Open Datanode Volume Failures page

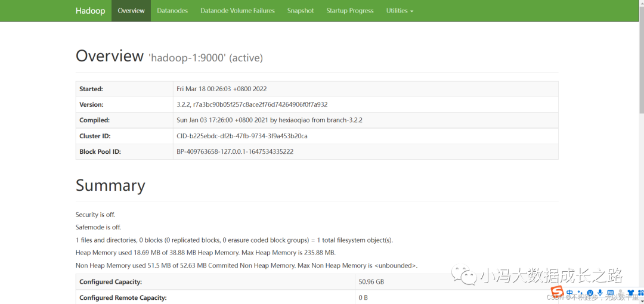(x=237, y=11)
